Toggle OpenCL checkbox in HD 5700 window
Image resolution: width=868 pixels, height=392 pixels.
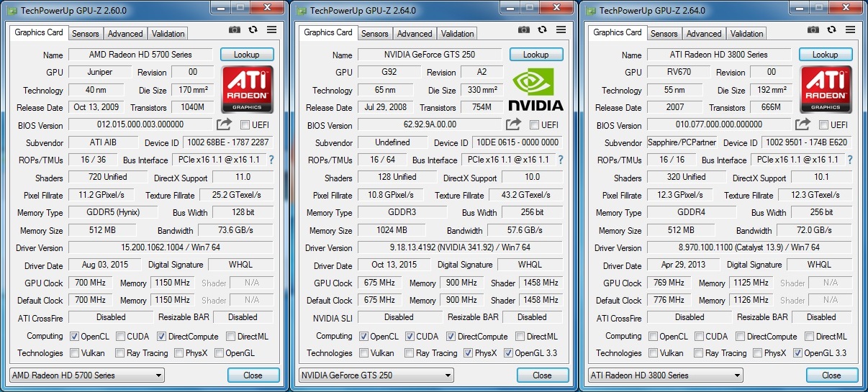pyautogui.click(x=75, y=336)
